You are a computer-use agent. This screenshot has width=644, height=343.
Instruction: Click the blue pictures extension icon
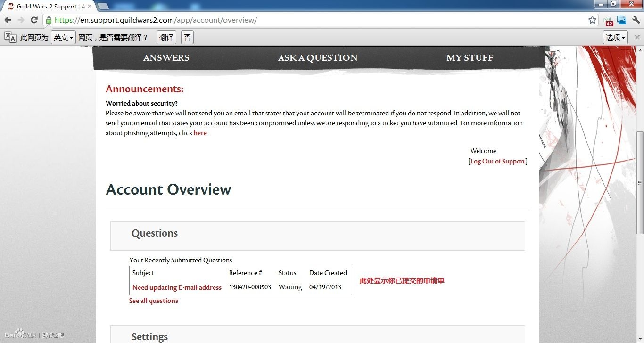coord(622,20)
